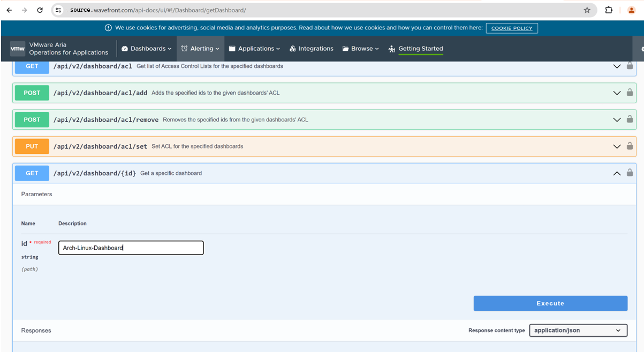Open Getting Started
This screenshot has height=355, width=644.
click(x=416, y=49)
